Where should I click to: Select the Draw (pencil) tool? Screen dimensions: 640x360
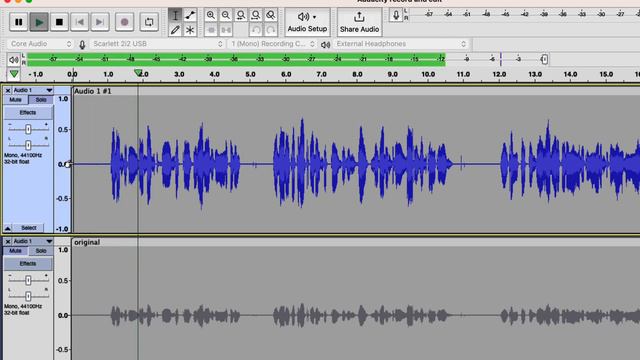click(175, 30)
